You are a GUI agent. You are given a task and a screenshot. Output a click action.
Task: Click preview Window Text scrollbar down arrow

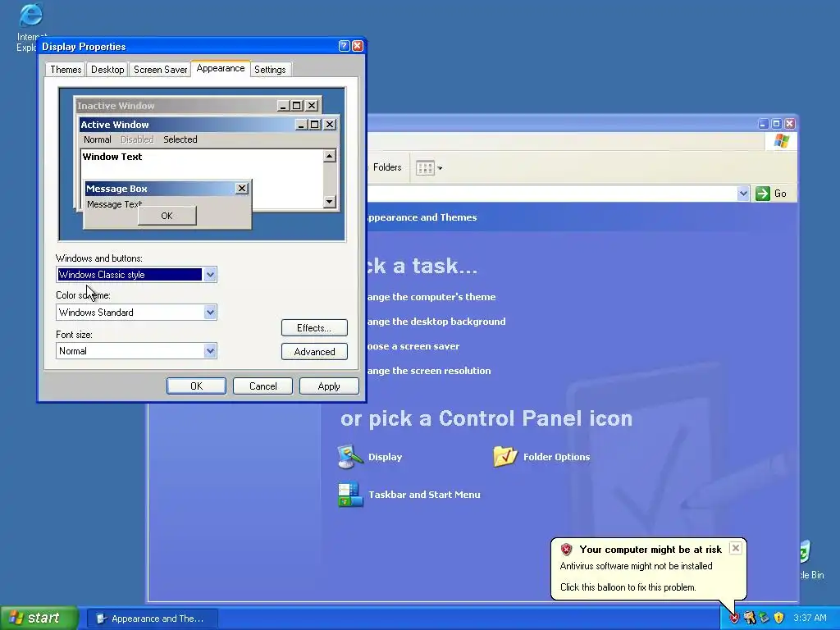click(330, 202)
